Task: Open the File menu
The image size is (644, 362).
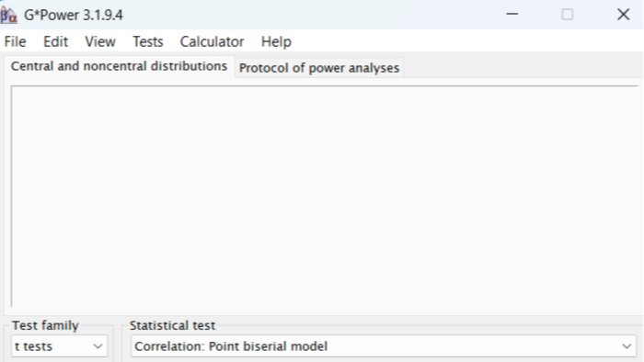Action: pyautogui.click(x=16, y=42)
